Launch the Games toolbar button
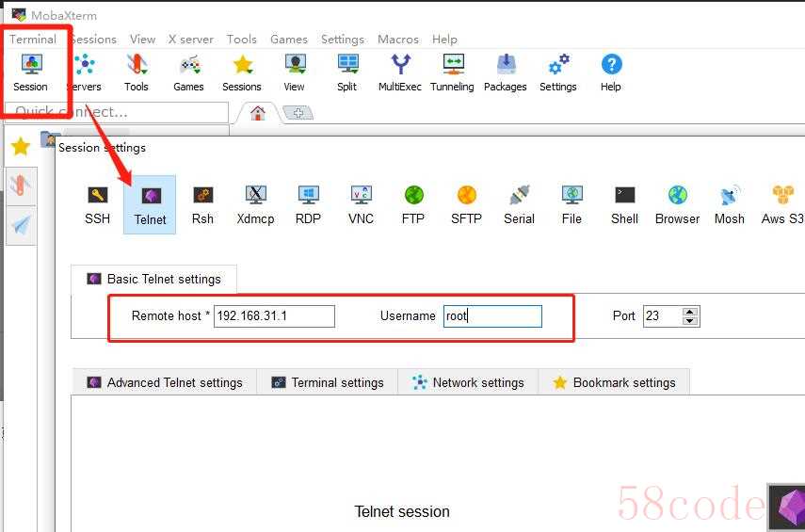This screenshot has width=805, height=532. pos(189,73)
